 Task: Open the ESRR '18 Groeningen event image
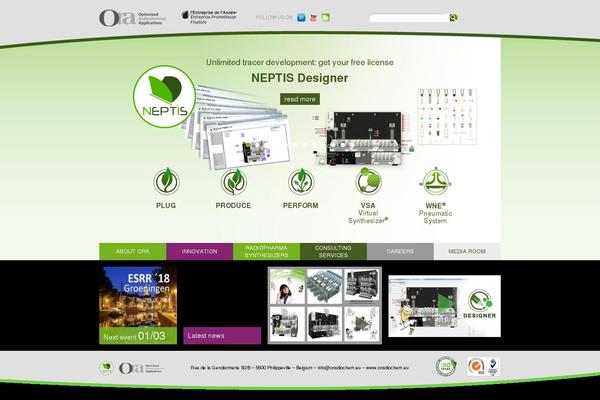[x=138, y=297]
